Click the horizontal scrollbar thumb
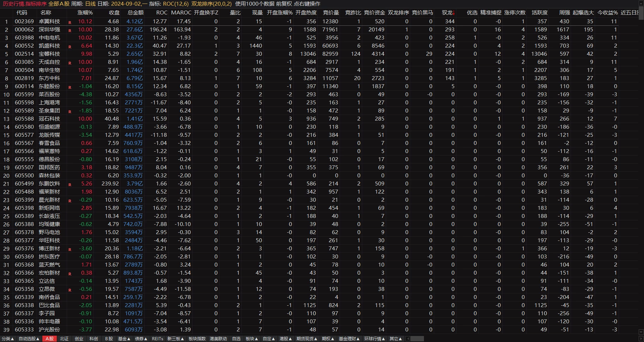Screen dimensions: 644x342 point(417,339)
